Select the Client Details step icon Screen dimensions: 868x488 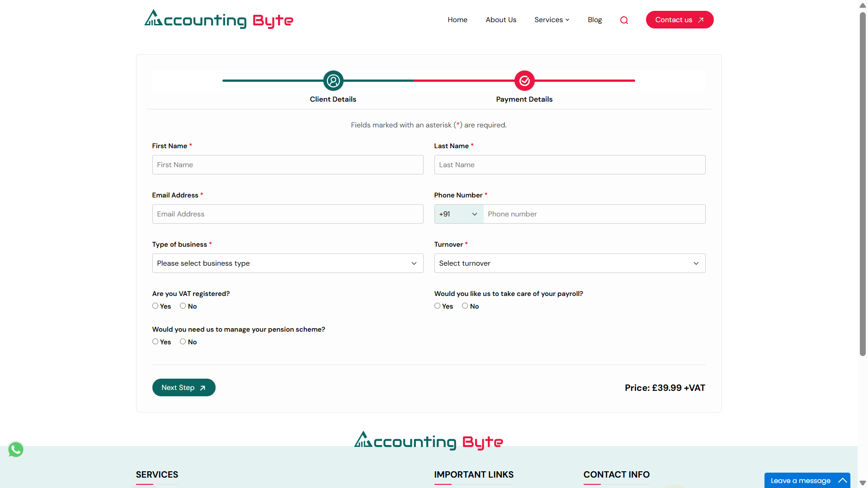tap(333, 81)
